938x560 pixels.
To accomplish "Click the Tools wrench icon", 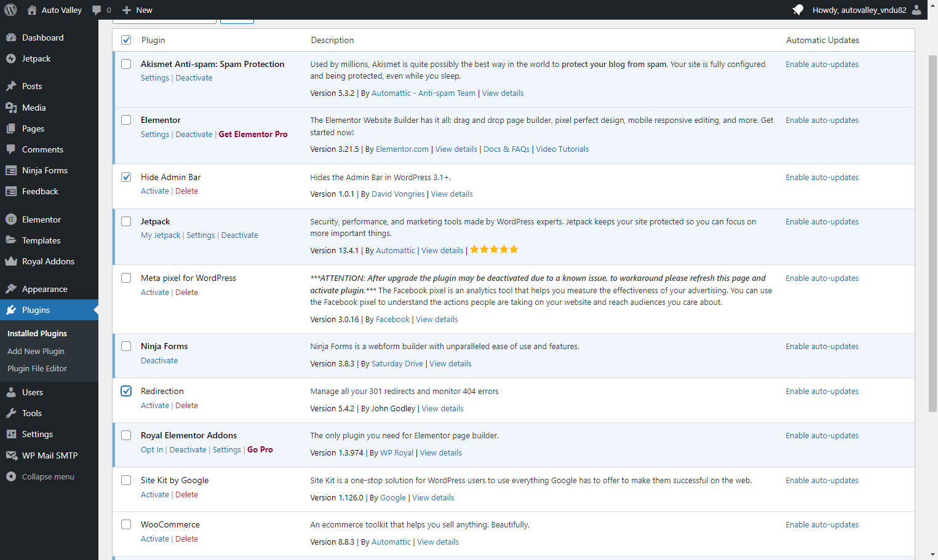I will point(11,413).
